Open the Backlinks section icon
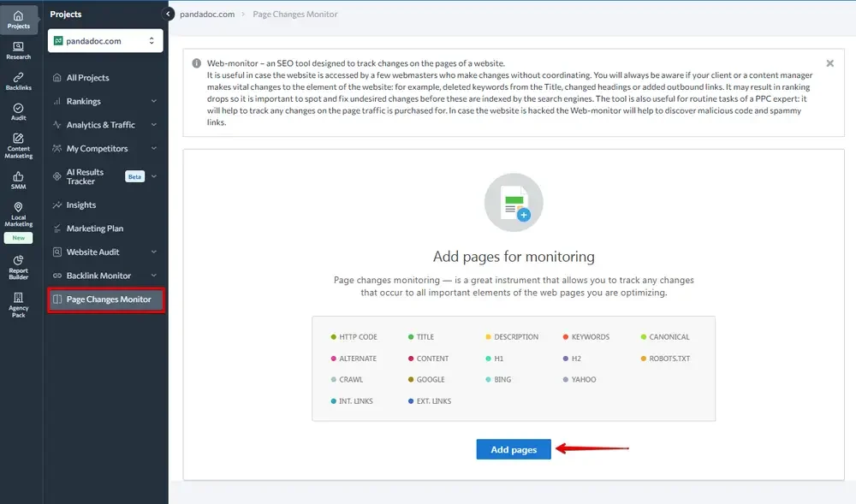Viewport: 856px width, 504px height. [x=19, y=78]
